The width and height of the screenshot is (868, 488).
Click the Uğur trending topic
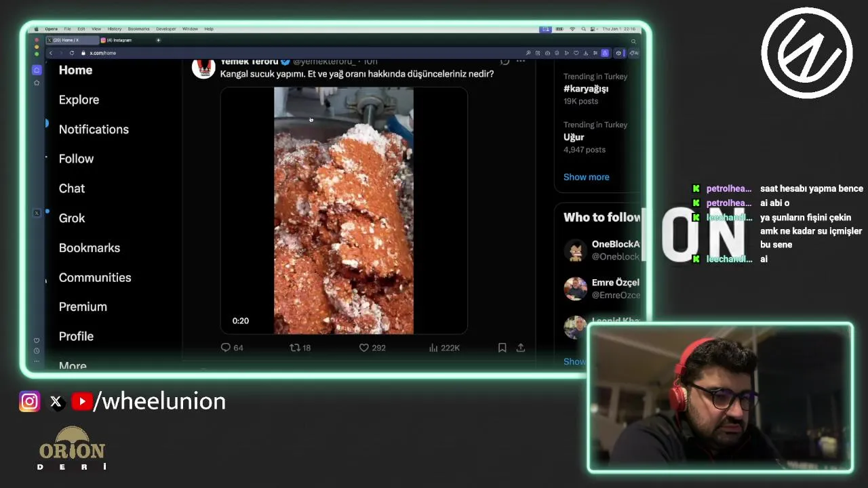pyautogui.click(x=574, y=137)
